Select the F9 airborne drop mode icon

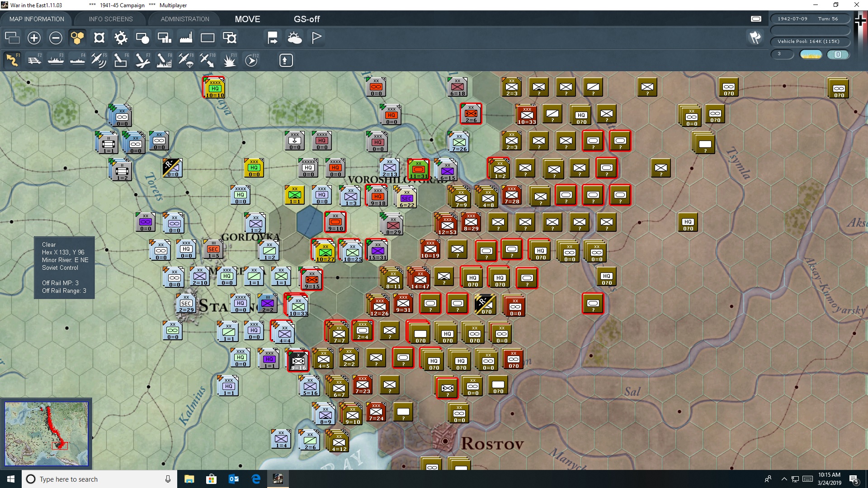[x=185, y=60]
